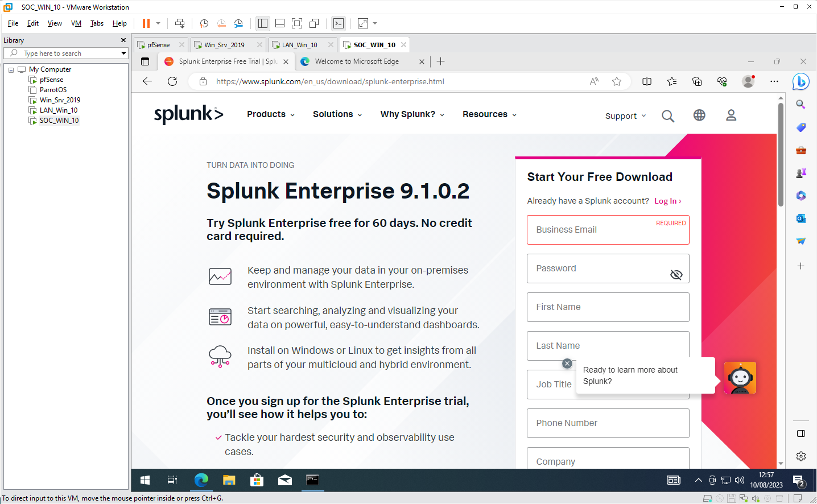Screen dimensions: 817x504
Task: Expand the Resources navigation dropdown
Action: click(x=490, y=114)
